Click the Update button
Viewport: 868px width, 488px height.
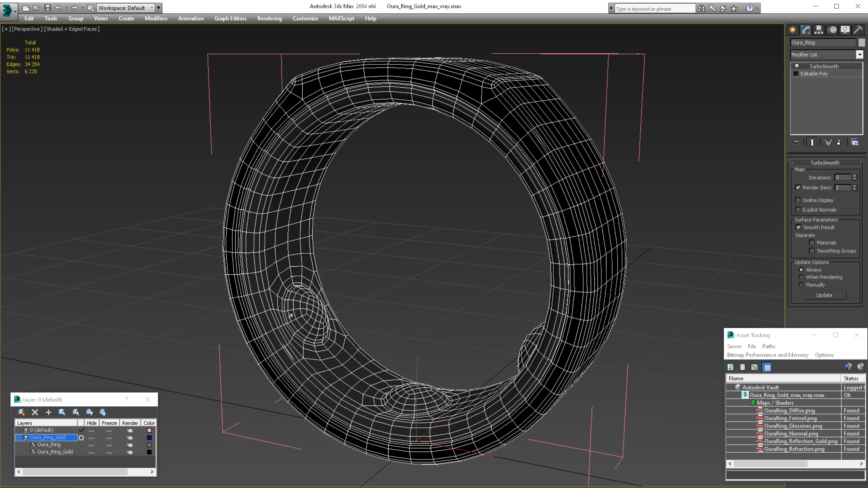824,295
